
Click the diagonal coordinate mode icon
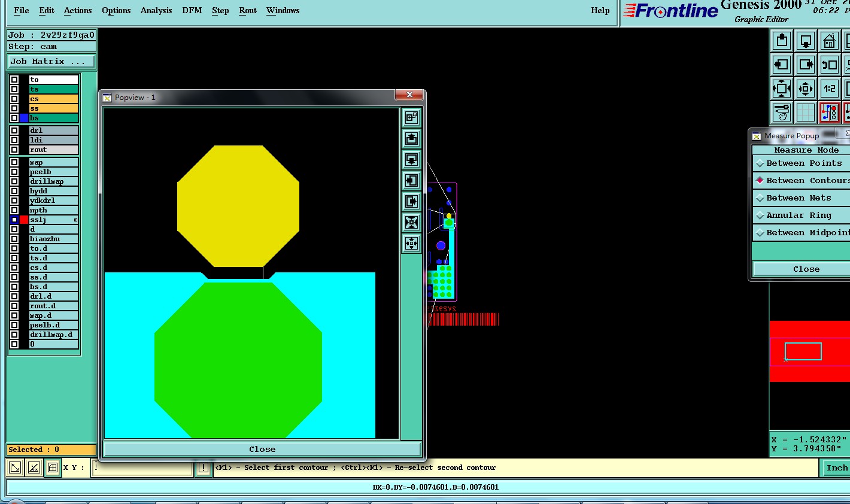pyautogui.click(x=15, y=467)
